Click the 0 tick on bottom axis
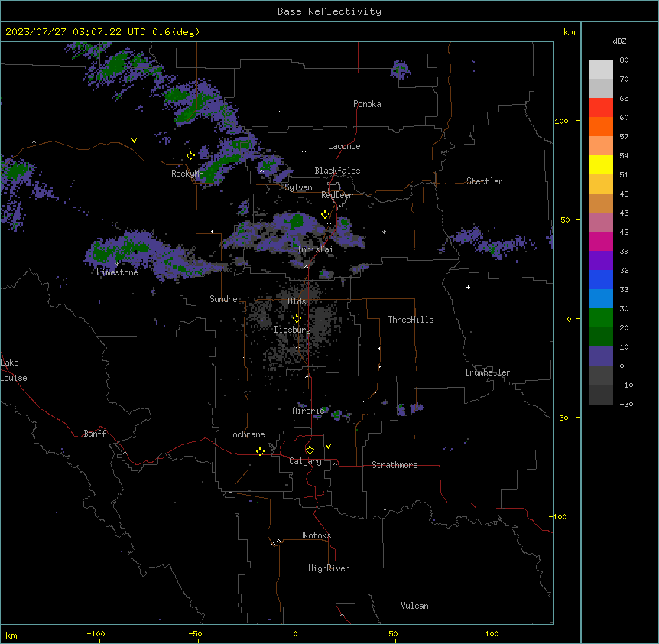The height and width of the screenshot is (644, 659). point(295,633)
